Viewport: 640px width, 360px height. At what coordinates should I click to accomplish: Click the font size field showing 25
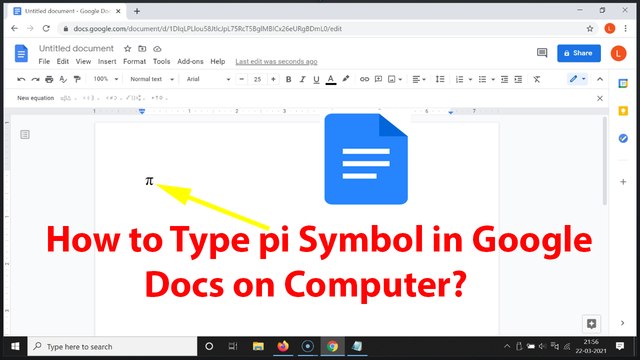pyautogui.click(x=257, y=79)
